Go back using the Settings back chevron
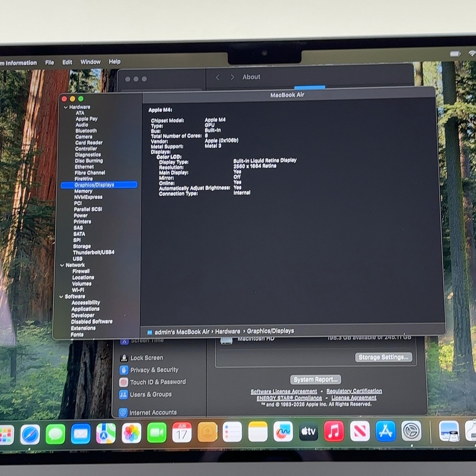The height and width of the screenshot is (476, 476). 217,77
